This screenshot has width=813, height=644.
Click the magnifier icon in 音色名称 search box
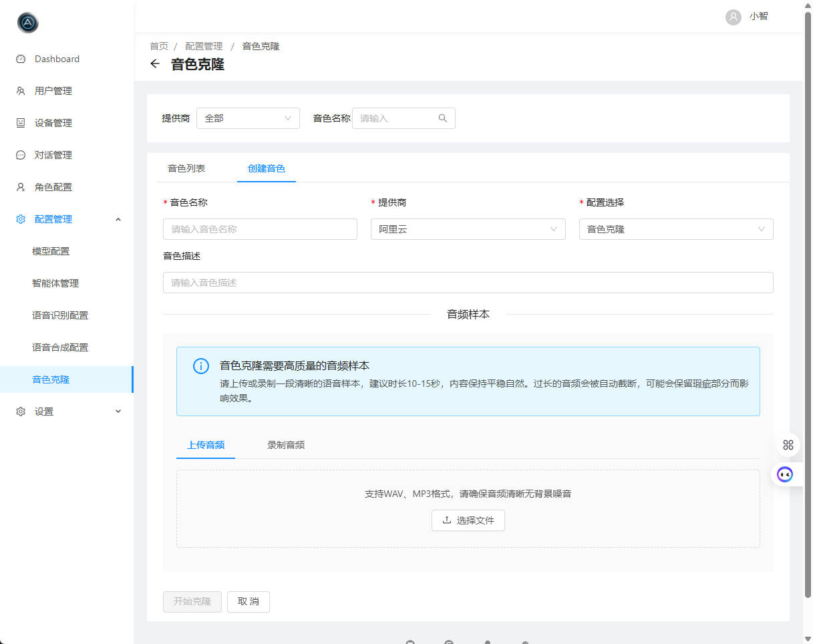(x=443, y=118)
